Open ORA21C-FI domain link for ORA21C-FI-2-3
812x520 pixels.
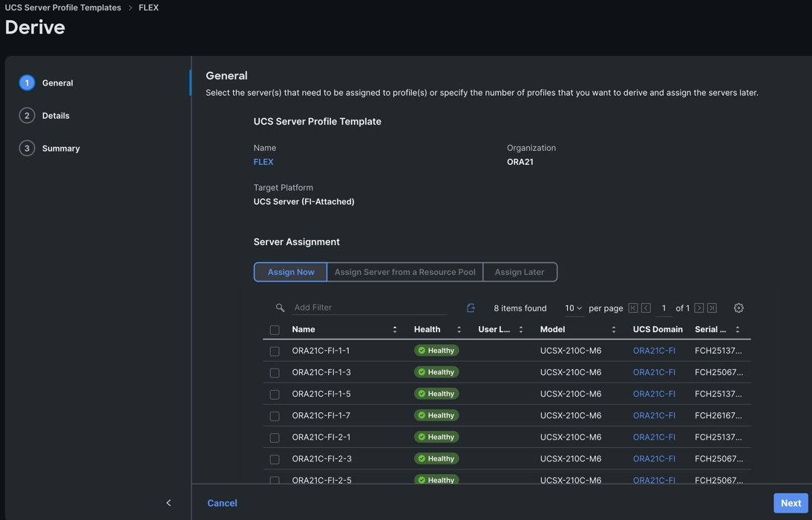click(x=654, y=459)
